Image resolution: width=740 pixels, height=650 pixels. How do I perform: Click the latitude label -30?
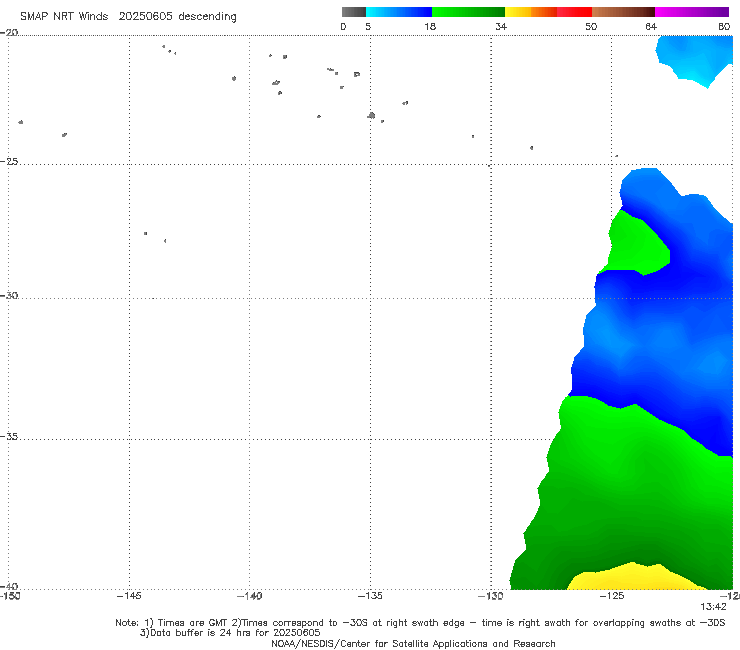(9, 295)
